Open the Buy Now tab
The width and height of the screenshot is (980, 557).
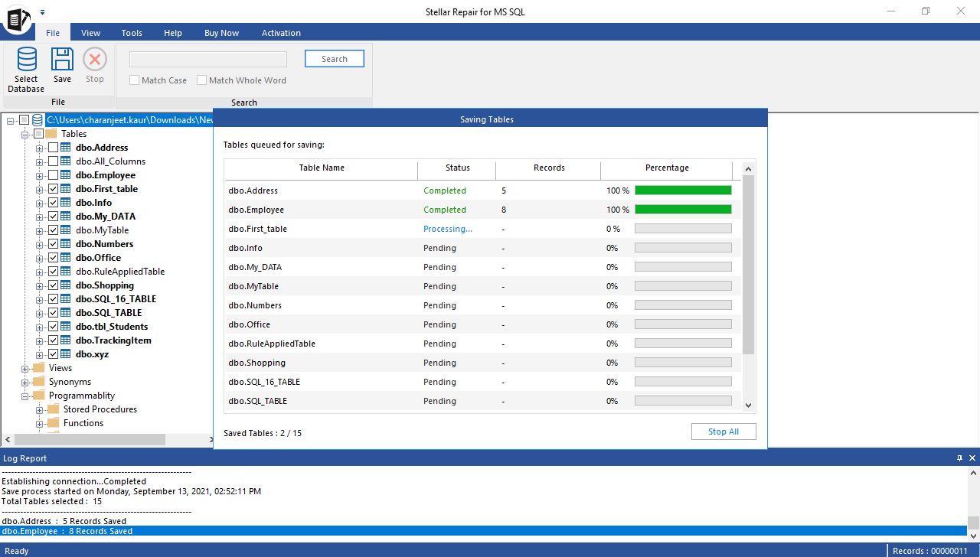pyautogui.click(x=222, y=33)
